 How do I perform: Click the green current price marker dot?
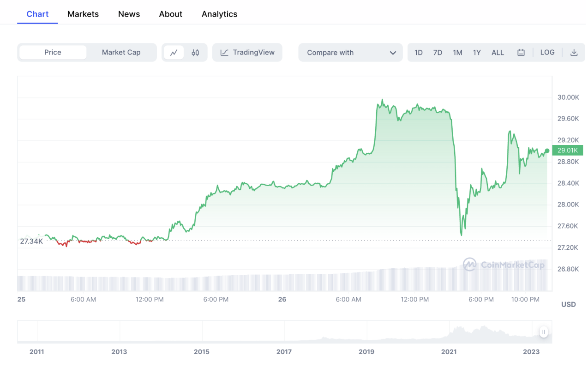[547, 151]
